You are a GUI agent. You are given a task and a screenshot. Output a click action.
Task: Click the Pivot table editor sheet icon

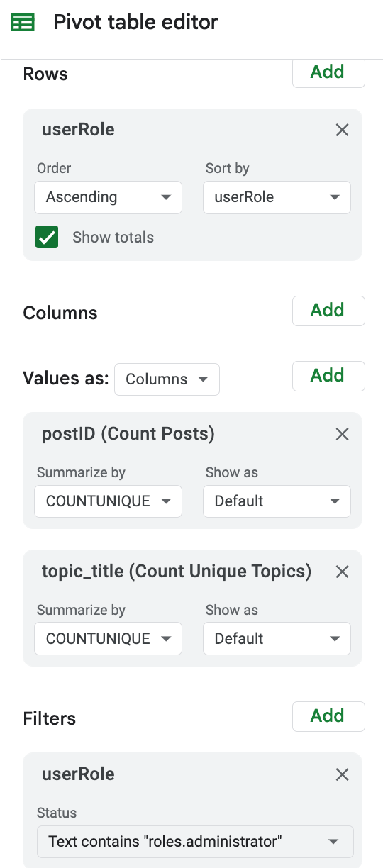(23, 23)
